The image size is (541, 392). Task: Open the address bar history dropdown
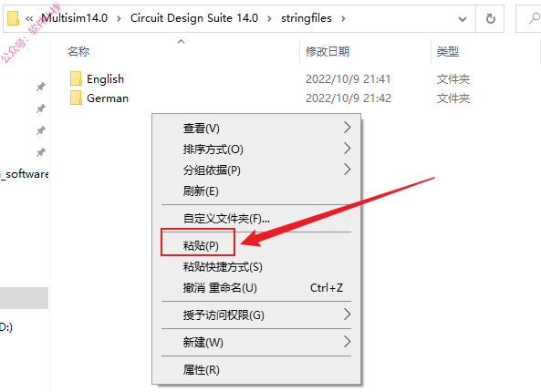click(x=463, y=19)
